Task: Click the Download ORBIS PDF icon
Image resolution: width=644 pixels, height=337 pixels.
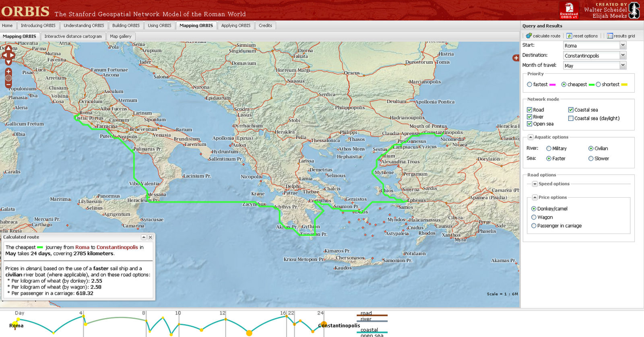Action: 569,10
